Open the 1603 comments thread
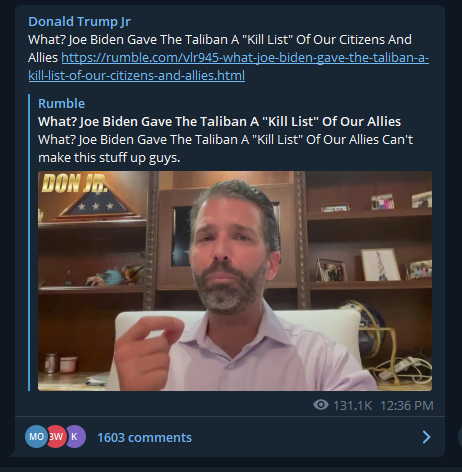 point(144,437)
